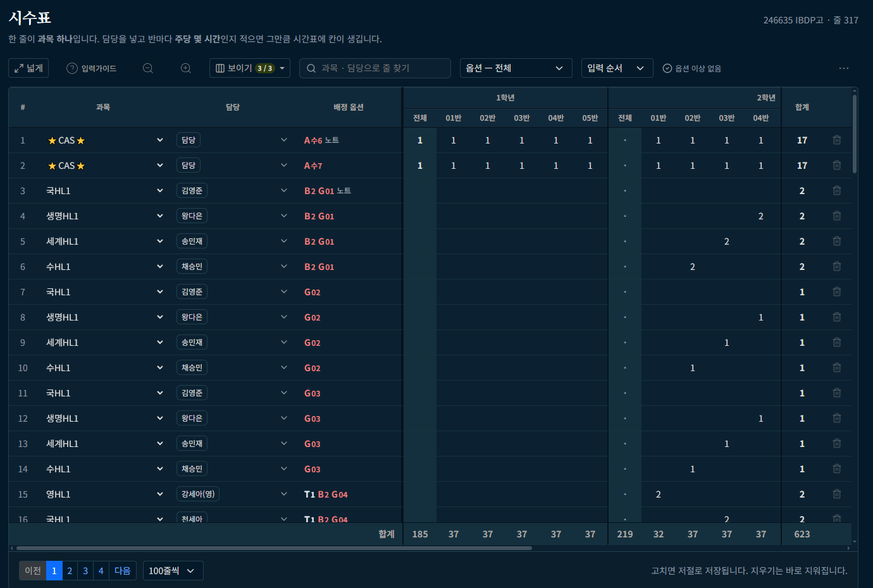Viewport: 873px width, 588px height.
Task: Select page 3 in pagination
Action: point(85,571)
